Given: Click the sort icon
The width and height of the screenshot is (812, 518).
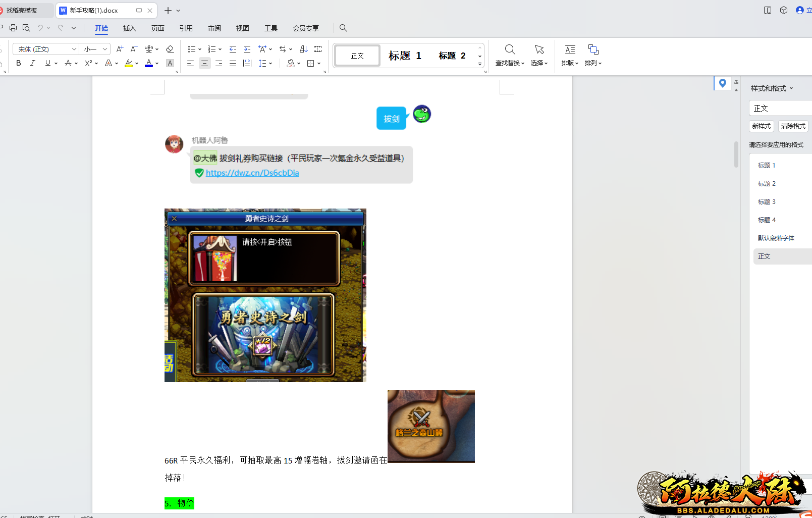Looking at the screenshot, I should (303, 49).
